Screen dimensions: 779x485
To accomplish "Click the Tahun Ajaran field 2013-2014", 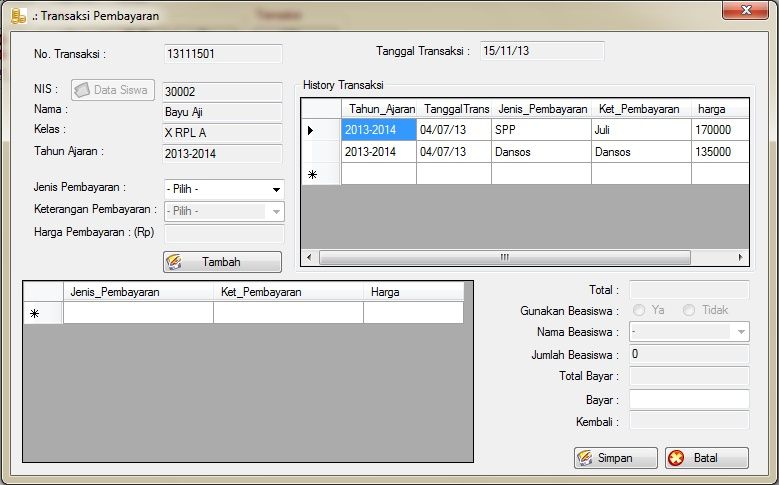I will [222, 154].
